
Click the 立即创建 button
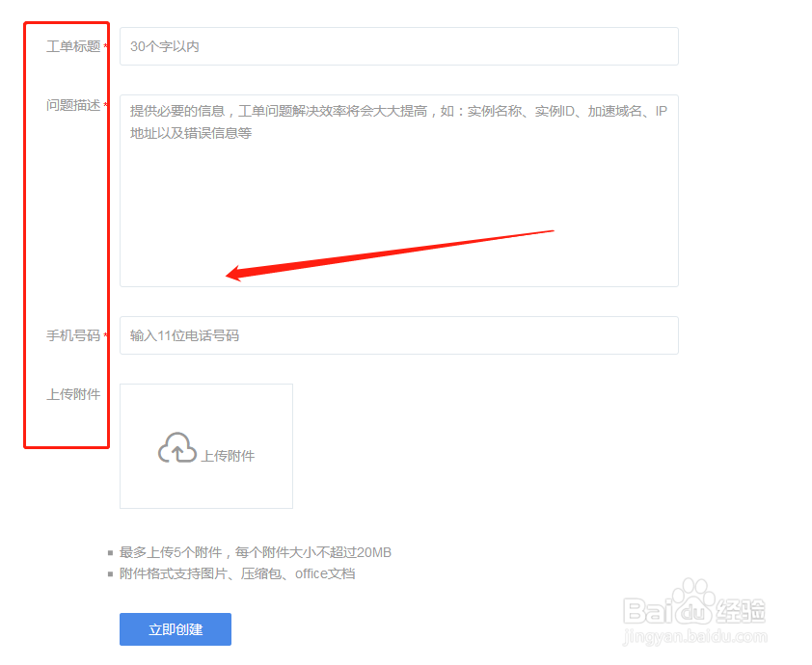(x=176, y=629)
